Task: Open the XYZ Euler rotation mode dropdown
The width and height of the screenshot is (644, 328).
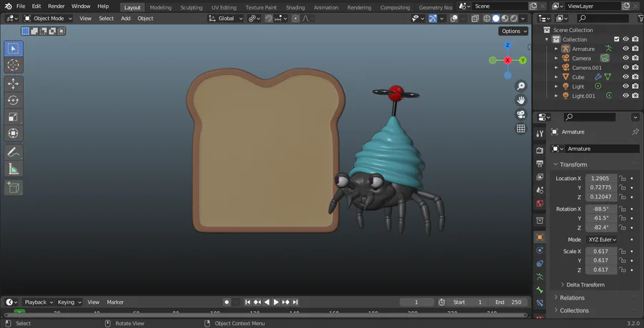Action: [x=602, y=239]
